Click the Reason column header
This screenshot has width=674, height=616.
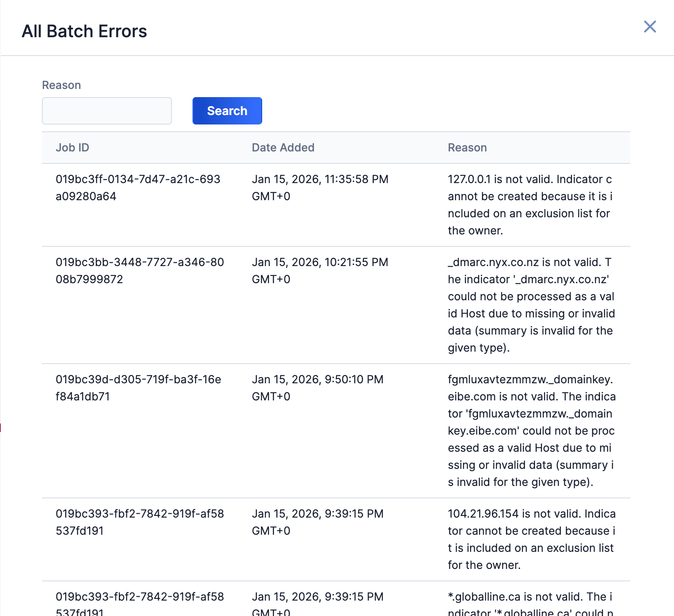pos(467,148)
